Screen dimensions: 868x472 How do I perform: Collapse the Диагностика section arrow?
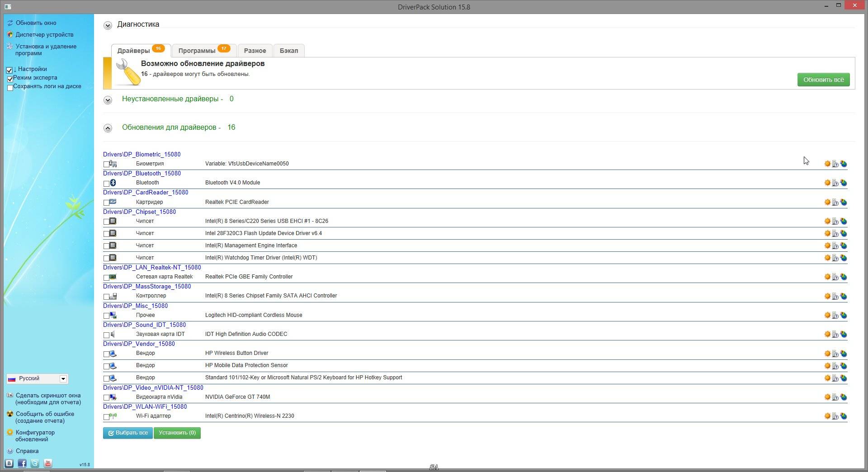[x=108, y=25]
